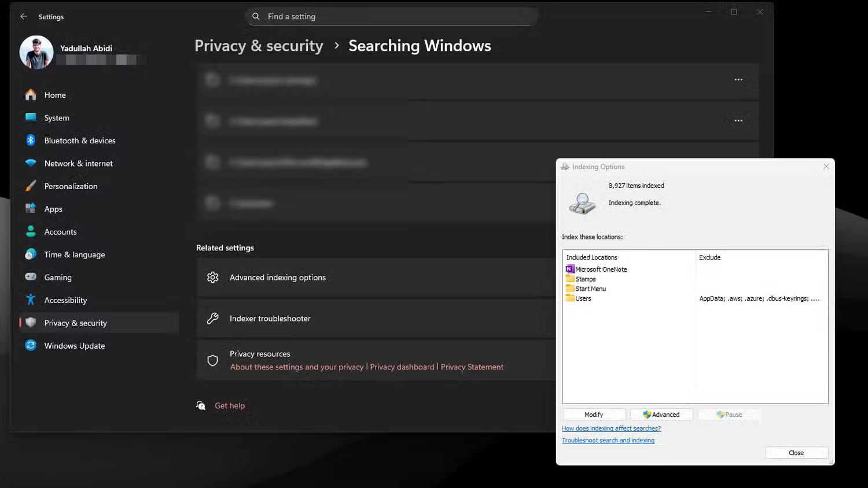The image size is (868, 488).
Task: Click the Windows Update icon
Action: point(31,345)
